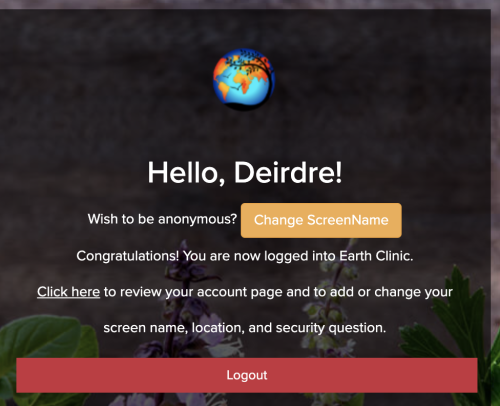500x406 pixels.
Task: Click the Africa continent on the globe logo
Action: tap(243, 81)
